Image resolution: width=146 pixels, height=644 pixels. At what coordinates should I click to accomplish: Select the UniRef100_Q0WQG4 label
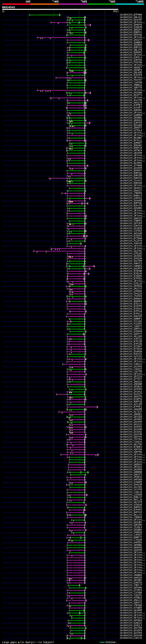point(131,42)
